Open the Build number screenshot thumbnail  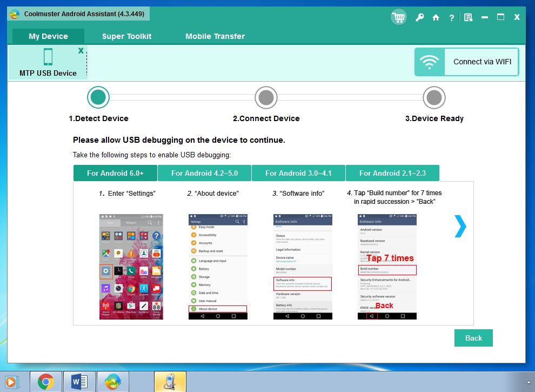[387, 267]
